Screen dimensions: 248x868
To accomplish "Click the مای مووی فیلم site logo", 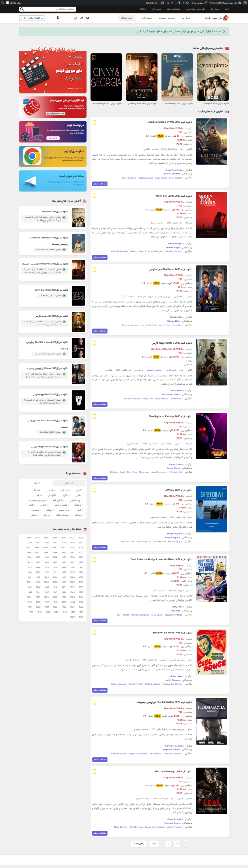I will point(216,18).
